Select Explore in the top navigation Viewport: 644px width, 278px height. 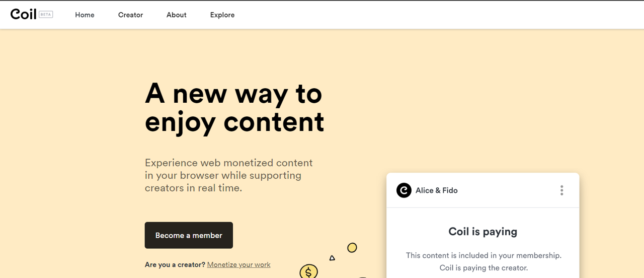(x=222, y=15)
